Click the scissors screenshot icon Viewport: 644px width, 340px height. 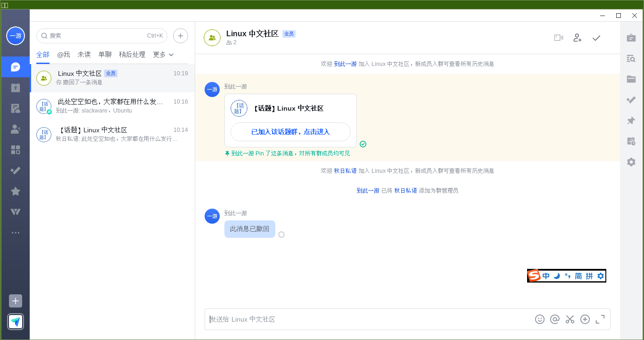click(570, 319)
